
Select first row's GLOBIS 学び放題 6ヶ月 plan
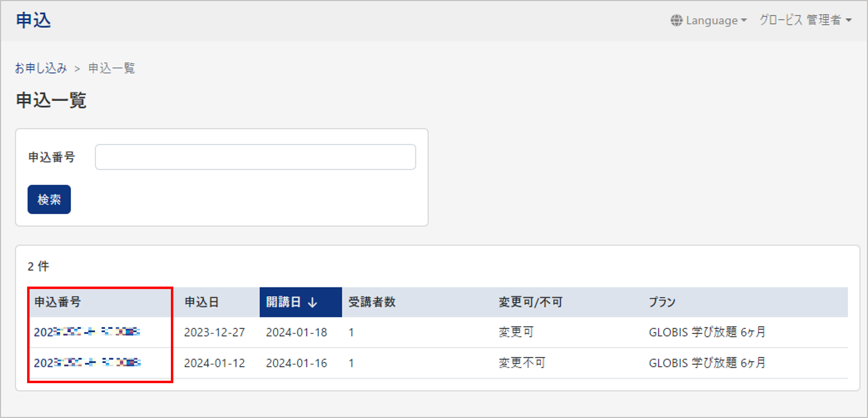[707, 332]
